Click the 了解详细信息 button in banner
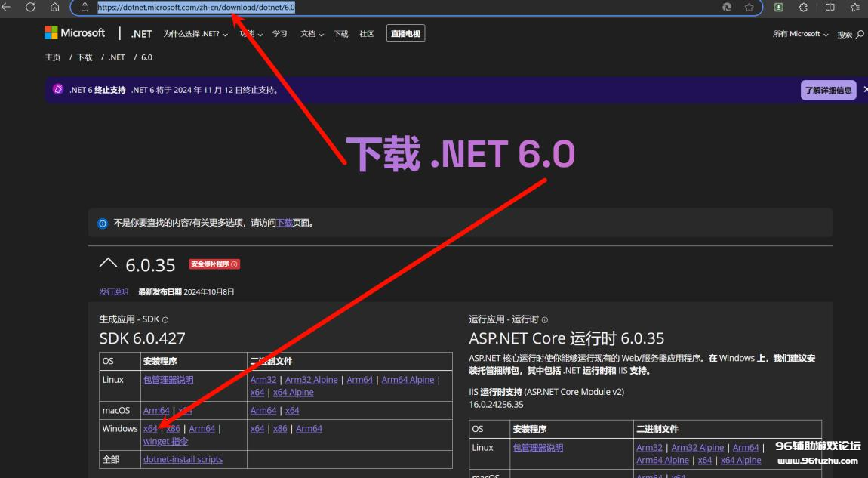 (x=828, y=90)
